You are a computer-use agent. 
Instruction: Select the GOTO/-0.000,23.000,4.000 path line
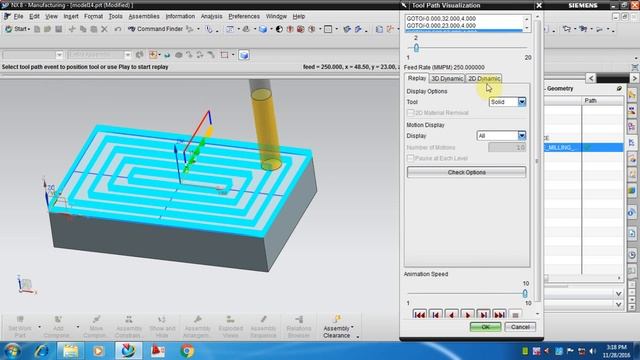441,25
